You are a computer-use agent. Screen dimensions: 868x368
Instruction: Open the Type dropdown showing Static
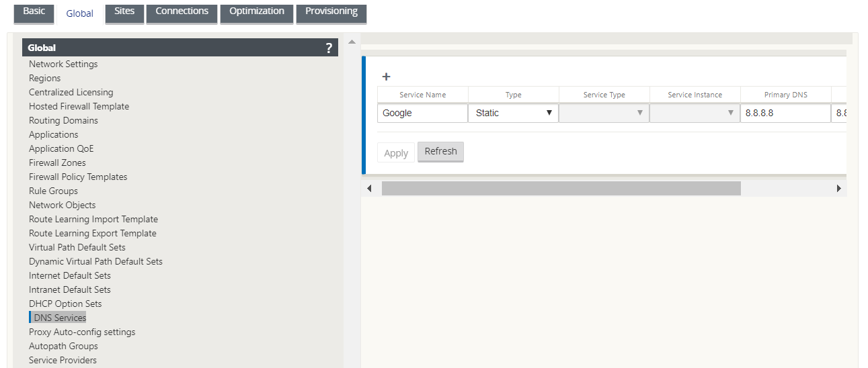pos(514,113)
